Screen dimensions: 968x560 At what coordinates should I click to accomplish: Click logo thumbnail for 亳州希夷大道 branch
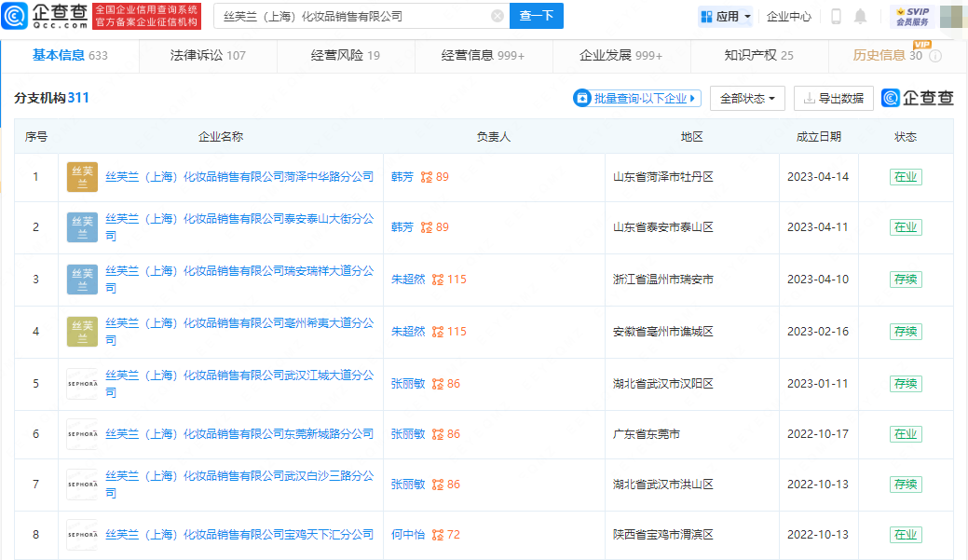pyautogui.click(x=82, y=332)
